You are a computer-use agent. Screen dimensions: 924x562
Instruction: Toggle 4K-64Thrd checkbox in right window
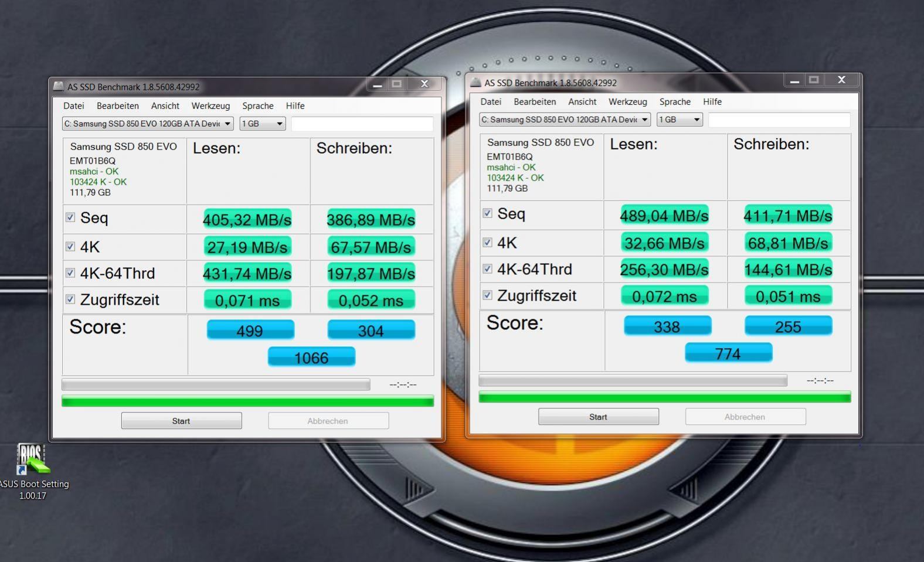click(x=487, y=268)
